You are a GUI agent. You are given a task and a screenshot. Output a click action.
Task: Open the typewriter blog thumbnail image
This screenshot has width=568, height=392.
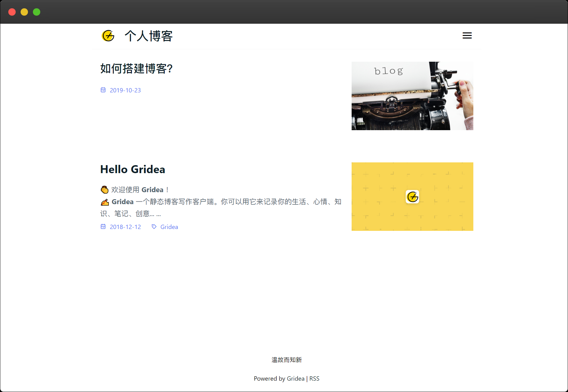(412, 96)
